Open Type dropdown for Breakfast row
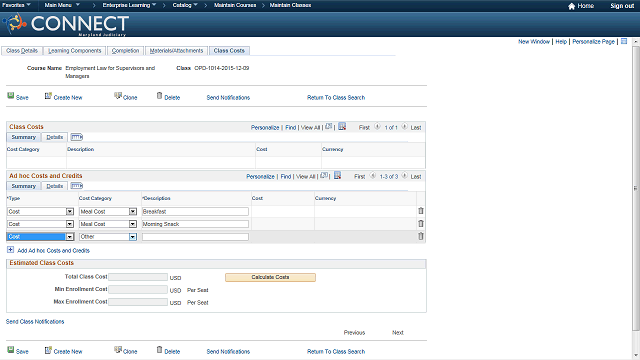This screenshot has height=360, width=640. coord(70,211)
